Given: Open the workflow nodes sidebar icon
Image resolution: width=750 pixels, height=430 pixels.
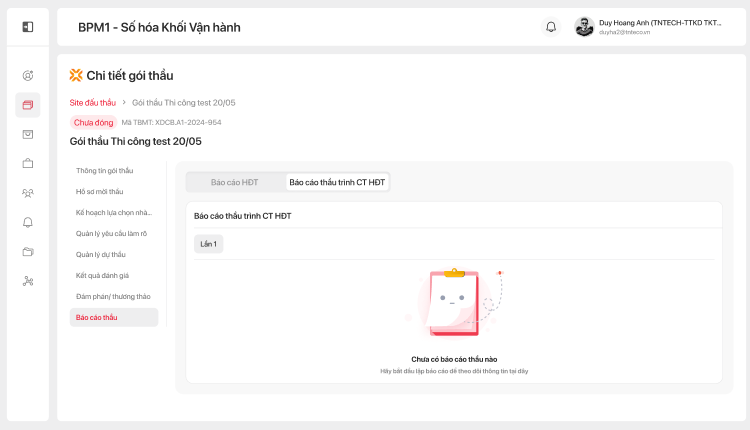Looking at the screenshot, I should click(28, 281).
